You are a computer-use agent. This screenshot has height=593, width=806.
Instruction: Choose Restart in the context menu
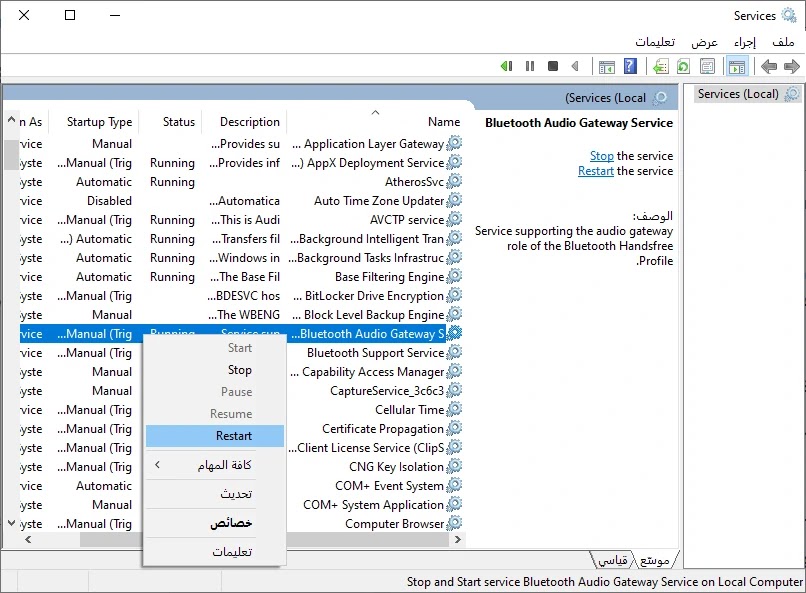pos(215,436)
